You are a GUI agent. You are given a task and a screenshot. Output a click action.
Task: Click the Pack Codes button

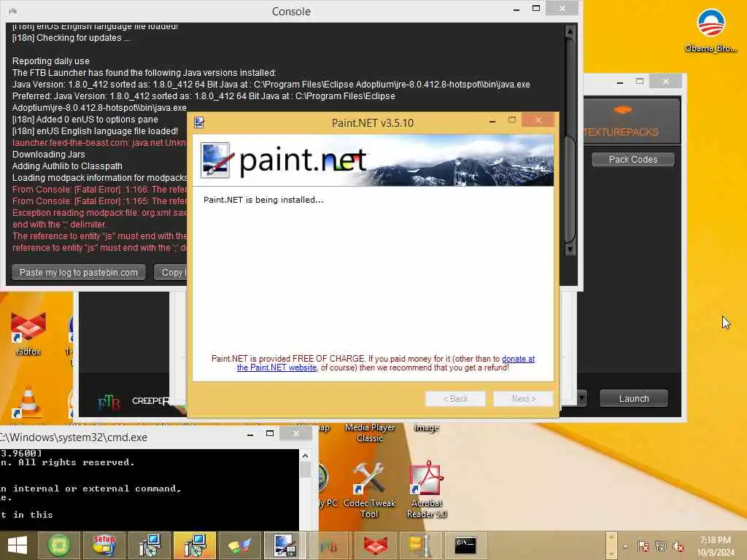click(633, 160)
